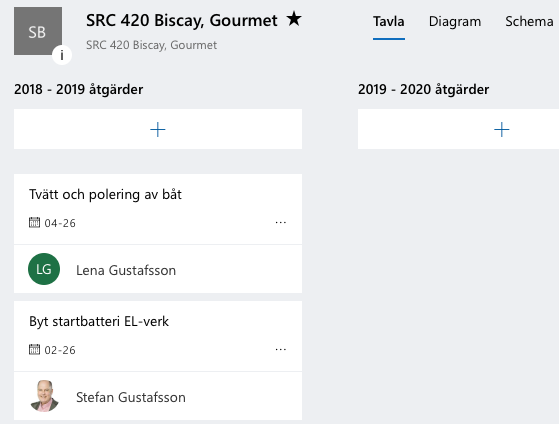
Task: Open more options on Tvätt och polering card
Action: (x=281, y=223)
